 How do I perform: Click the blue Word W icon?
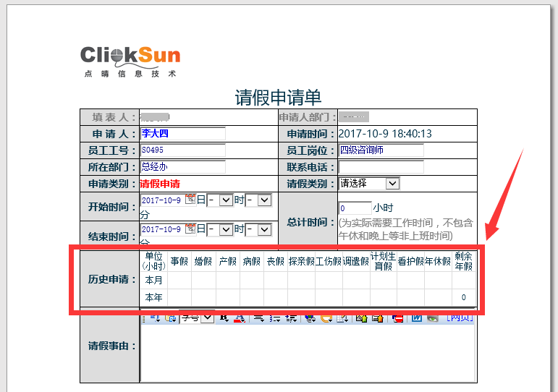[x=417, y=318]
